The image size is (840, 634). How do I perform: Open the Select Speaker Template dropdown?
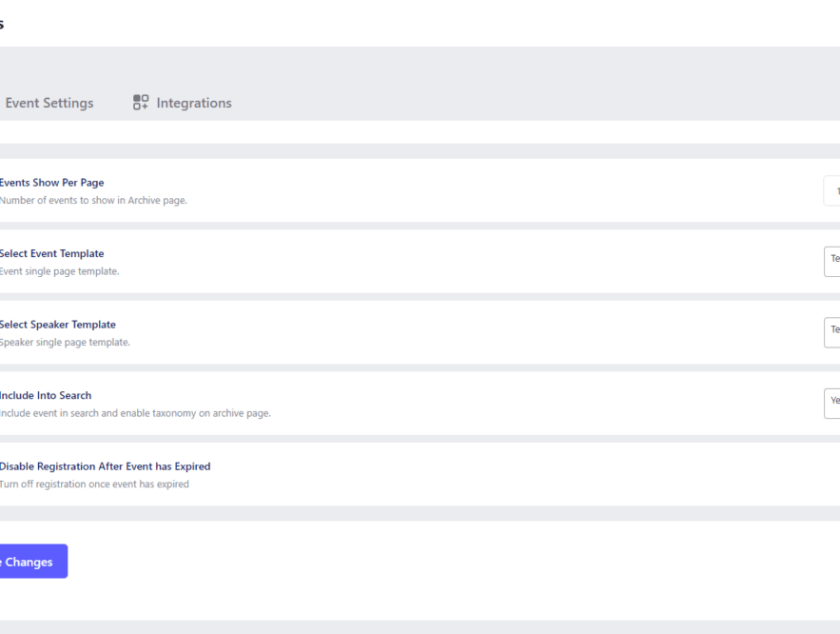(x=832, y=331)
